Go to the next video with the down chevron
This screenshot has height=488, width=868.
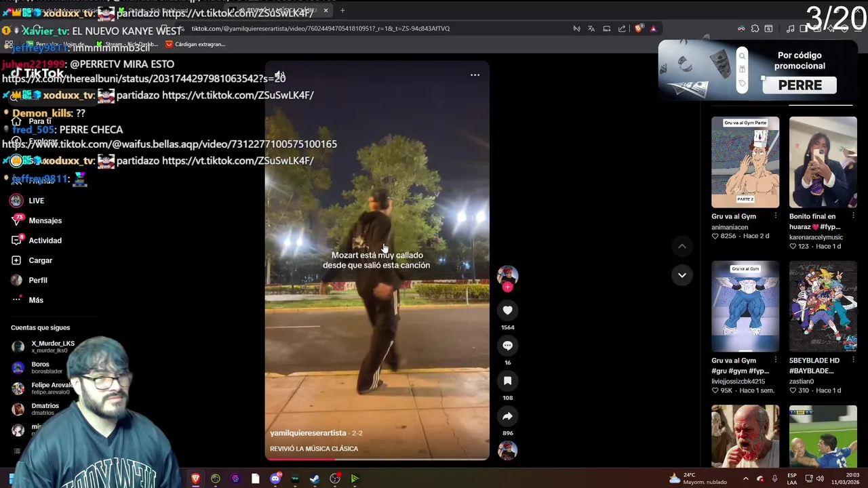point(682,275)
